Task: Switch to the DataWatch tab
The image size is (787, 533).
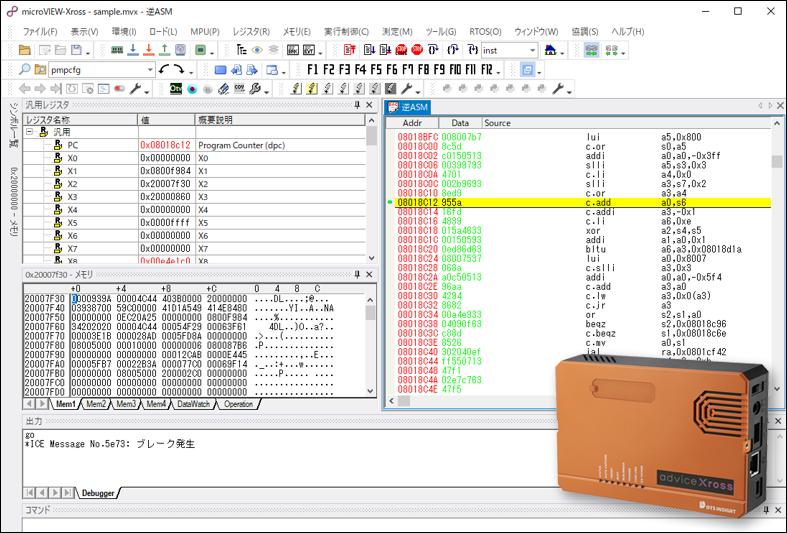Action: pyautogui.click(x=193, y=404)
